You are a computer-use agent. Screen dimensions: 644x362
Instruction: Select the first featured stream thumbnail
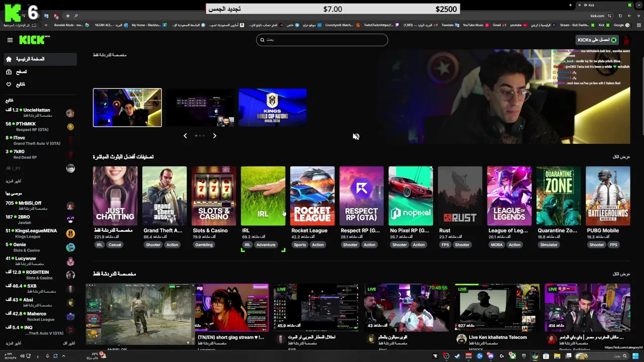click(127, 108)
